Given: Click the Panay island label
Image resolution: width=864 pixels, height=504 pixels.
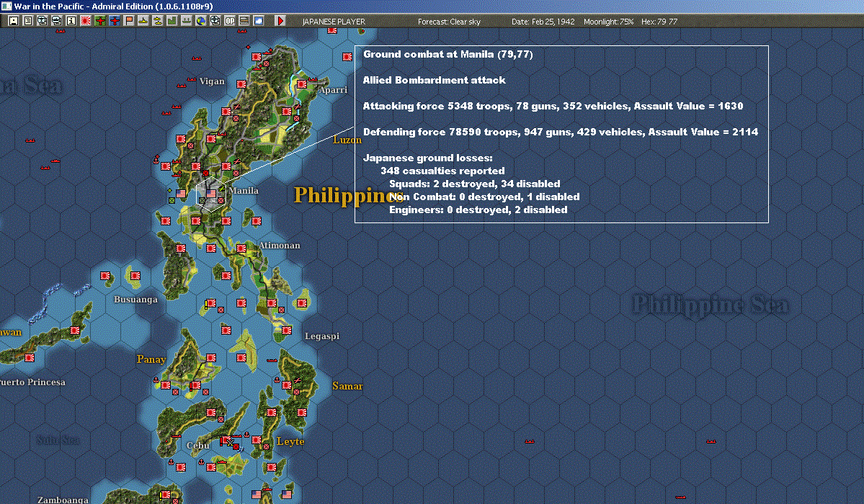Looking at the screenshot, I should pyautogui.click(x=151, y=359).
